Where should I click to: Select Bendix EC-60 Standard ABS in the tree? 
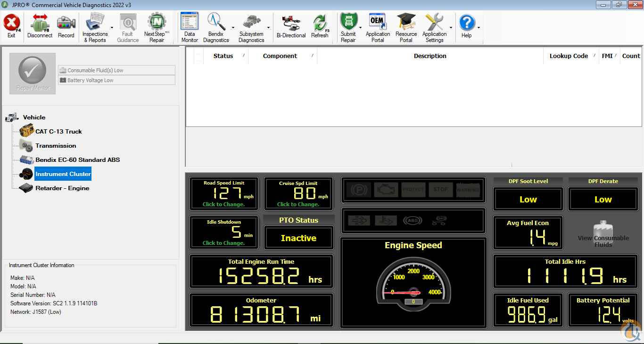pos(77,160)
